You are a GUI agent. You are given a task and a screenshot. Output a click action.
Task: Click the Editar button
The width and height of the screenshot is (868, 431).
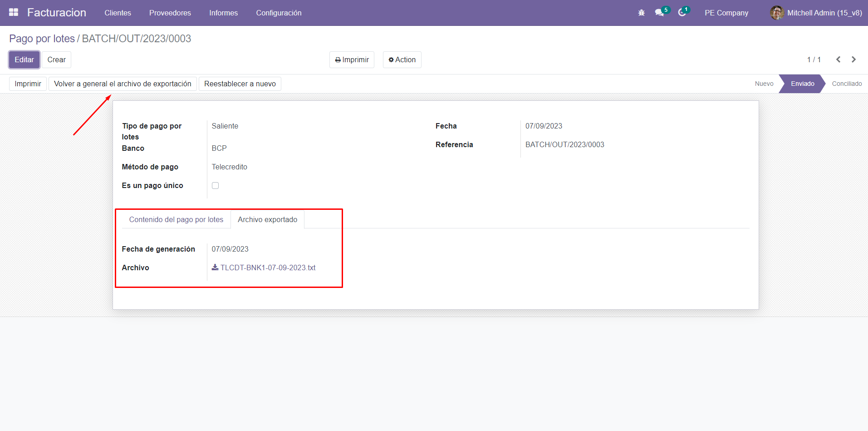tap(24, 59)
